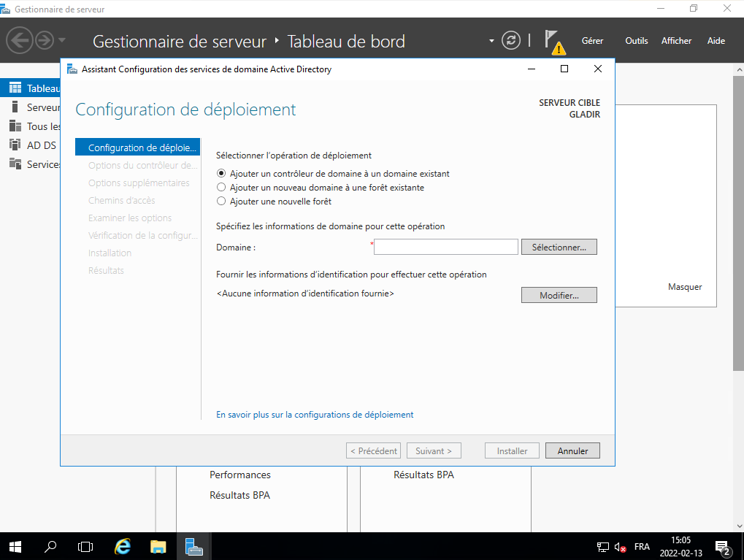Click the Annuler button
Image resolution: width=744 pixels, height=560 pixels.
click(x=572, y=451)
